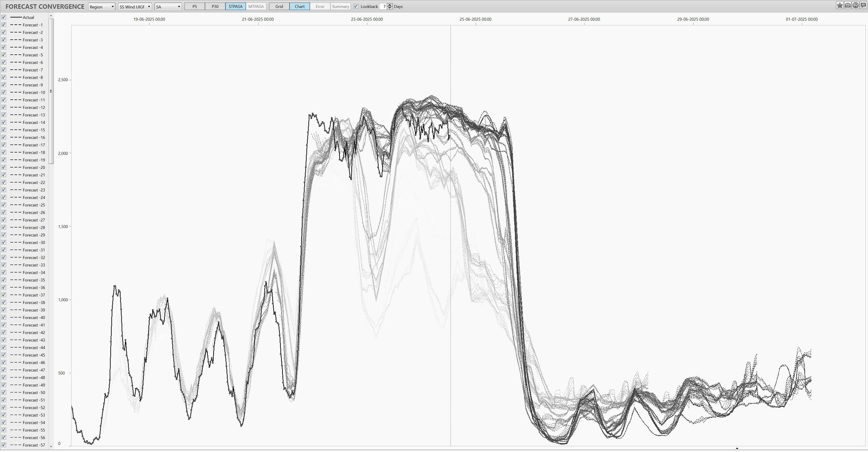Click the Forecast -3 legend label
Screen dimensions: 868x452
(33, 40)
